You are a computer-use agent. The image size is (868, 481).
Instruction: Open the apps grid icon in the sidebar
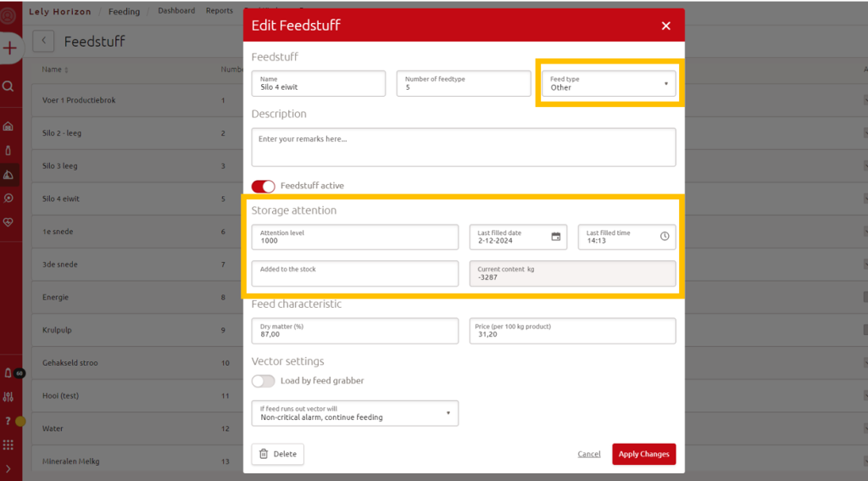pos(8,445)
